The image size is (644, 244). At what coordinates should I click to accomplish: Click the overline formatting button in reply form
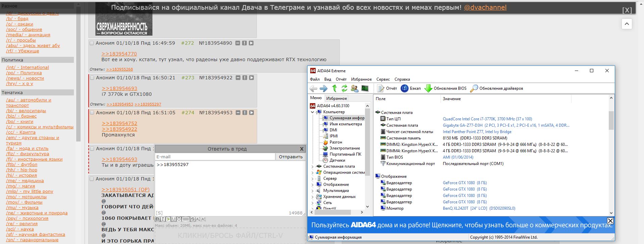[179, 219]
